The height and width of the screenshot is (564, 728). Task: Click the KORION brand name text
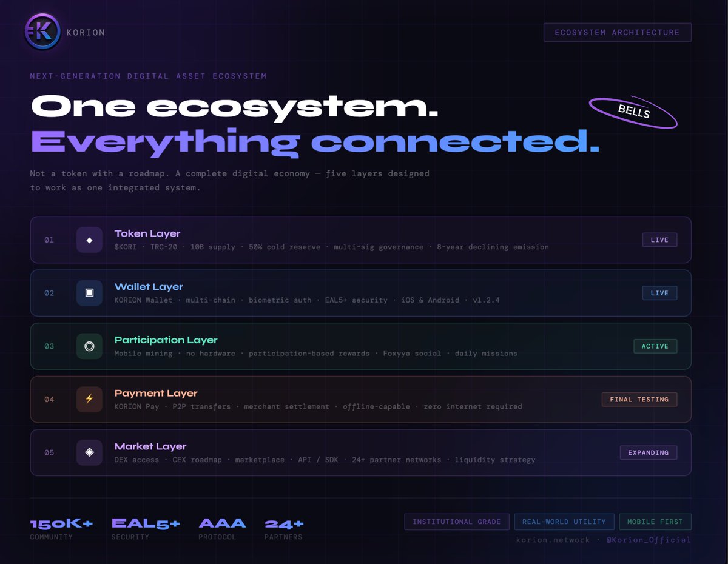point(86,32)
